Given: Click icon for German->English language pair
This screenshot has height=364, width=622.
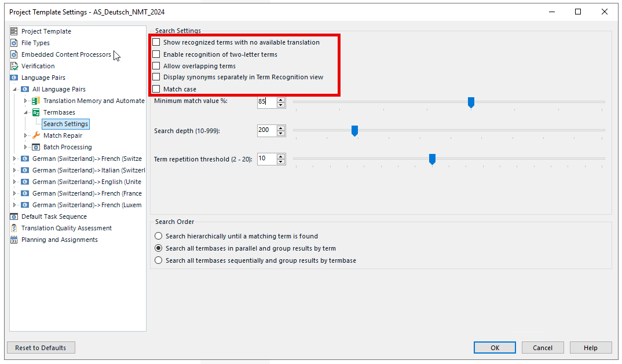Looking at the screenshot, I should pyautogui.click(x=25, y=182).
